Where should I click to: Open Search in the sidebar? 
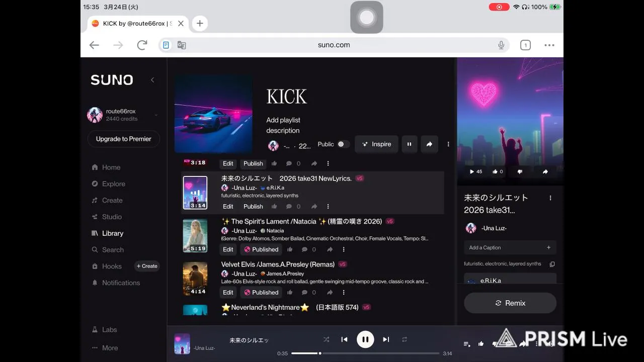(108, 250)
